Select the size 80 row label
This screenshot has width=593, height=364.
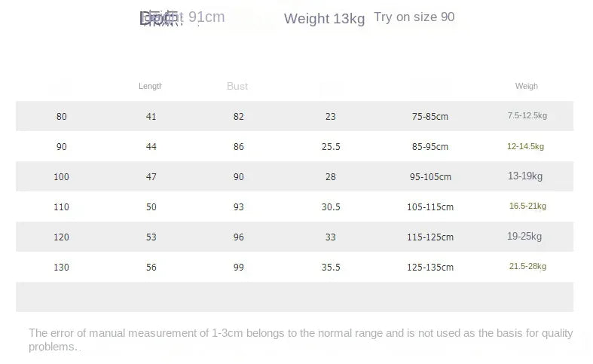[62, 117]
